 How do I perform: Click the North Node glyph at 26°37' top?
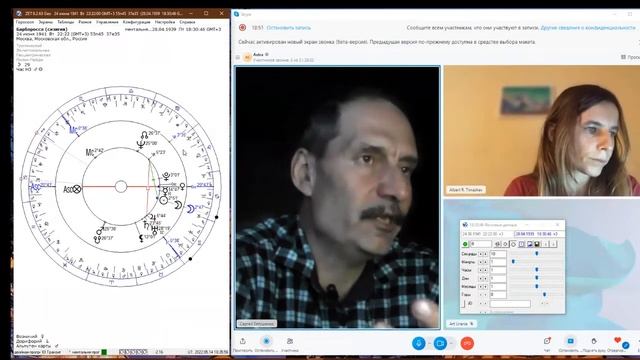tap(144, 134)
